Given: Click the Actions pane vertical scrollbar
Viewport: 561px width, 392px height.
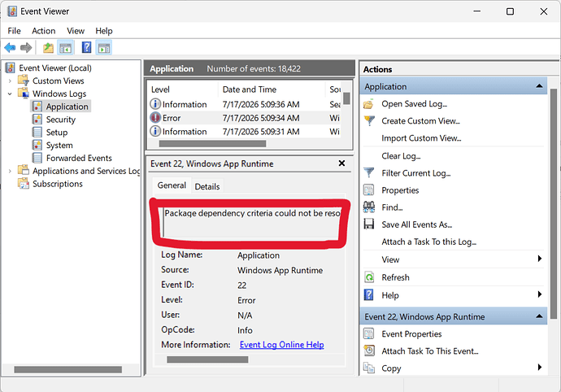Looking at the screenshot, I should 554,204.
